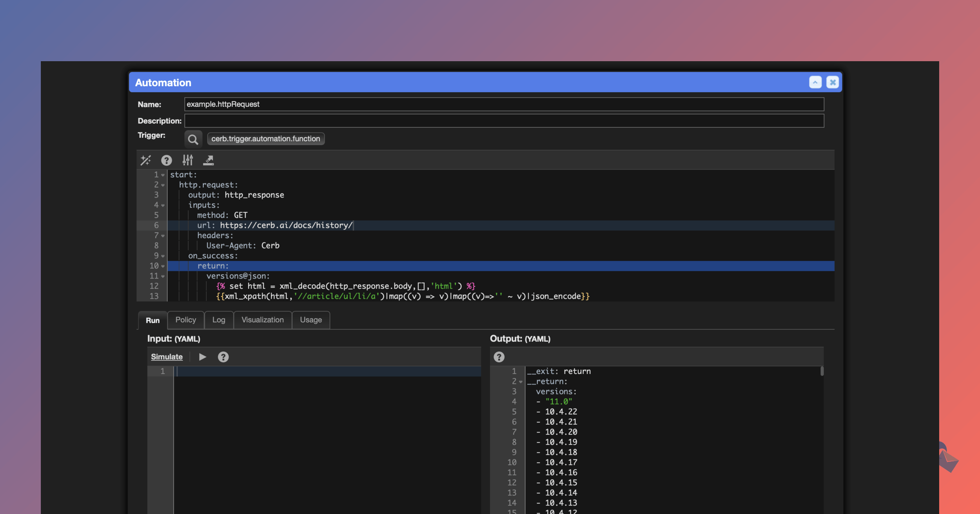Click the 'method: GET' line
Screen dimensions: 980x514
click(x=222, y=215)
